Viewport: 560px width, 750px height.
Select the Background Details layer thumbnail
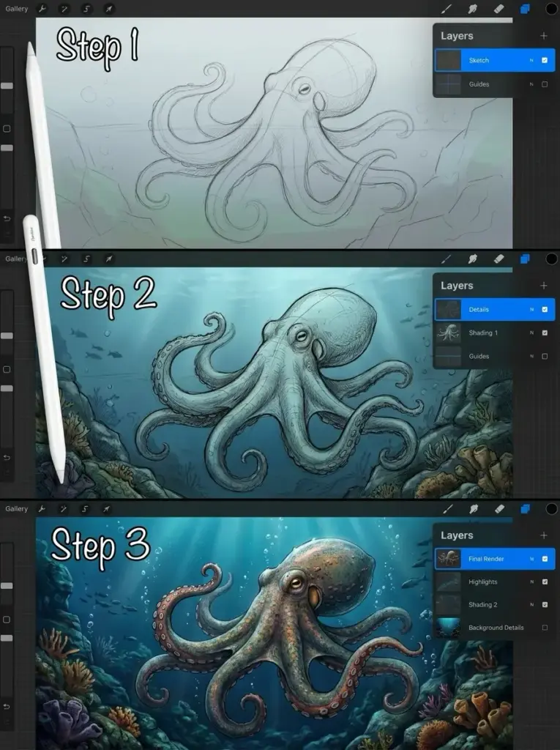(x=449, y=628)
